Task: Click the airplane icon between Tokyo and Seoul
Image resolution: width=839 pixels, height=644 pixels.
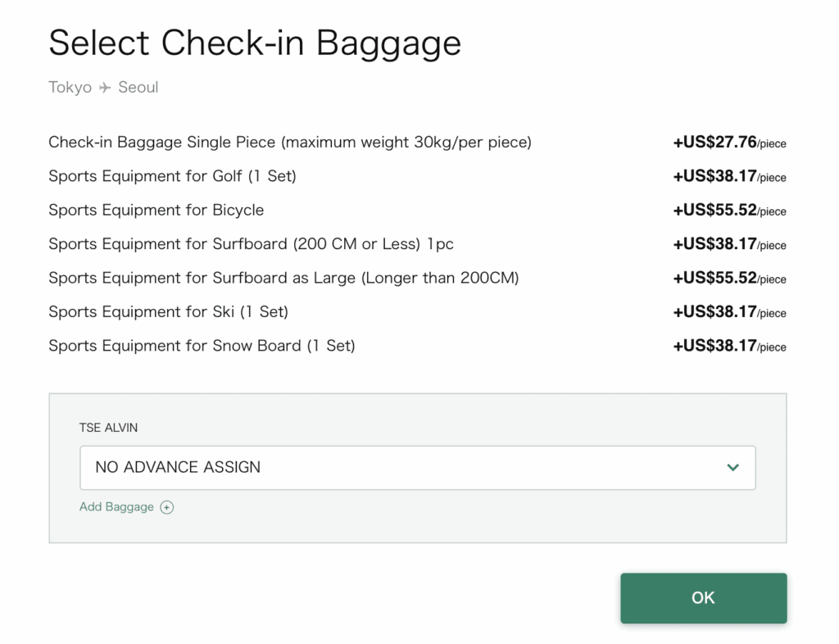Action: coord(105,88)
